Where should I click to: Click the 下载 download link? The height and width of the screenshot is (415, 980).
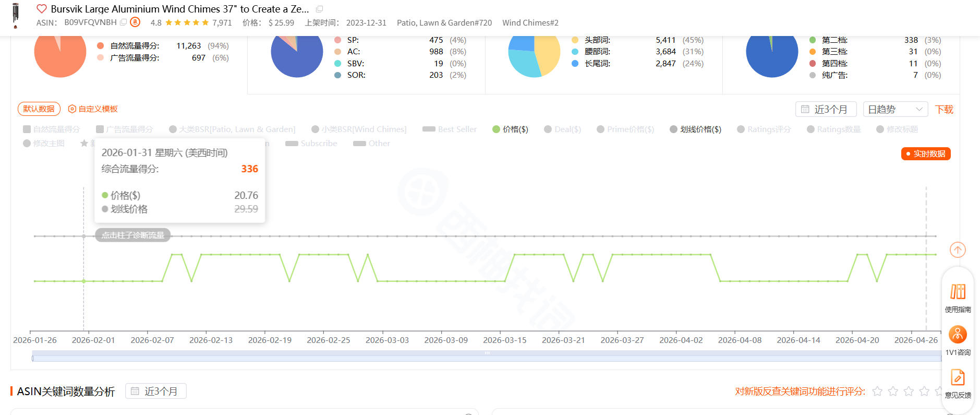tap(944, 109)
